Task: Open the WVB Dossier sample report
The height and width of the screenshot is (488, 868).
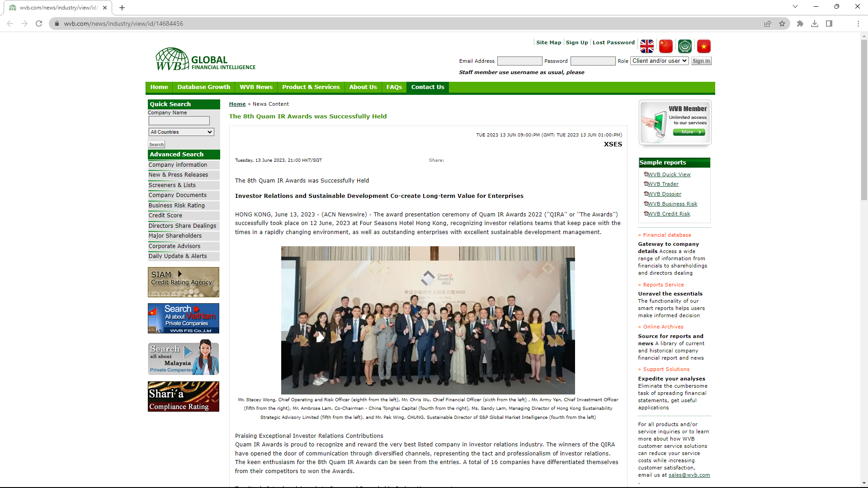Action: [x=665, y=194]
